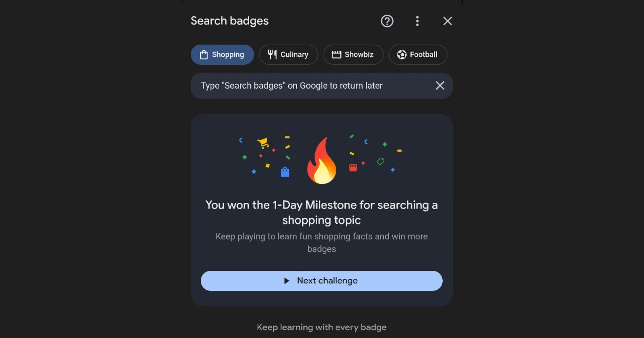Click the flame badge illustration
Viewport: 644px width, 338px height.
(x=322, y=161)
